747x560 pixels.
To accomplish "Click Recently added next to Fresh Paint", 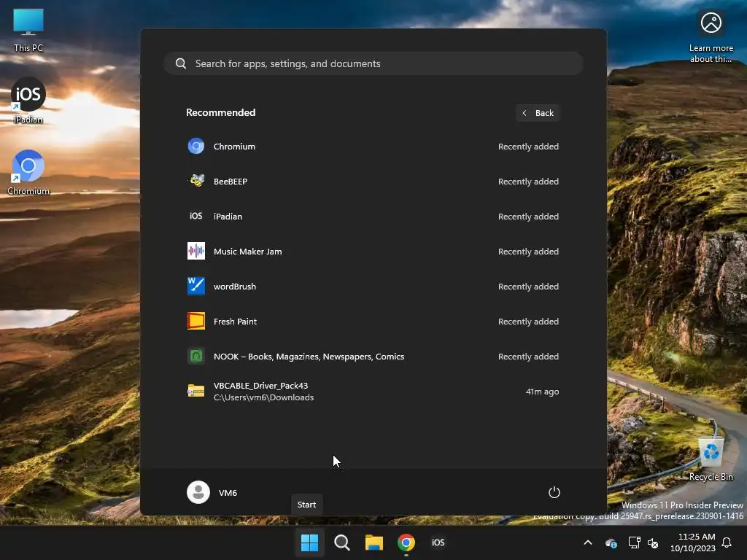I will point(528,322).
